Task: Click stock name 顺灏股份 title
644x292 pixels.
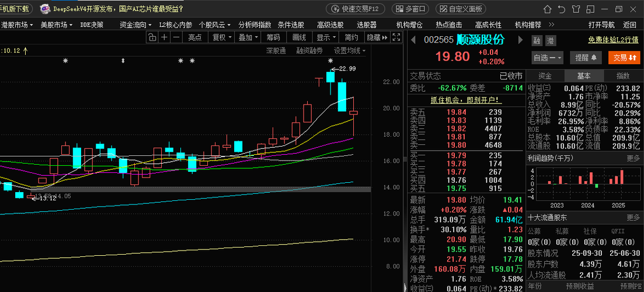Action: tap(481, 40)
